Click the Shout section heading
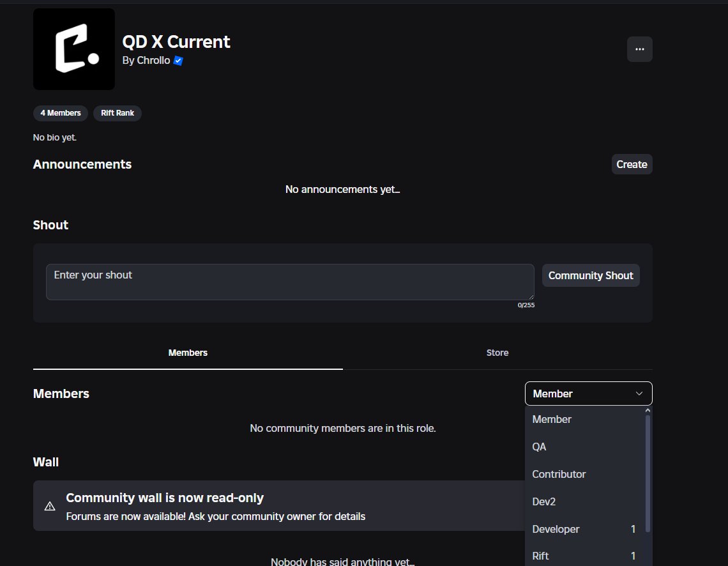 (50, 226)
